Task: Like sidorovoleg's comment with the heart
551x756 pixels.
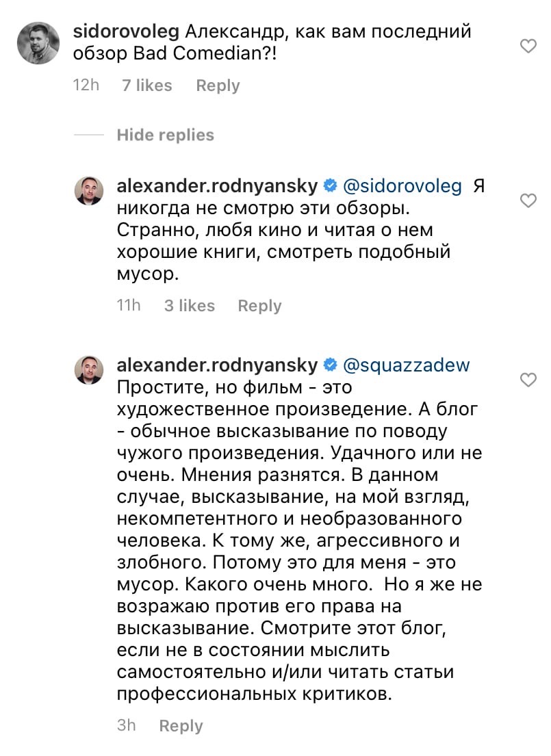Action: 528,47
